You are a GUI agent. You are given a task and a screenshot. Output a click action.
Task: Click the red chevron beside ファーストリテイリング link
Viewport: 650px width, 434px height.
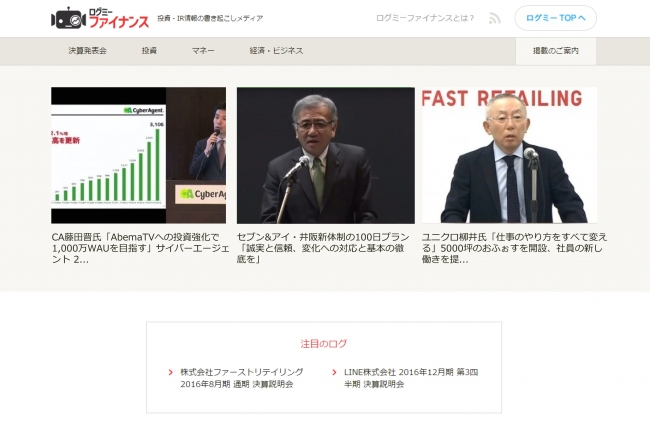(x=170, y=372)
